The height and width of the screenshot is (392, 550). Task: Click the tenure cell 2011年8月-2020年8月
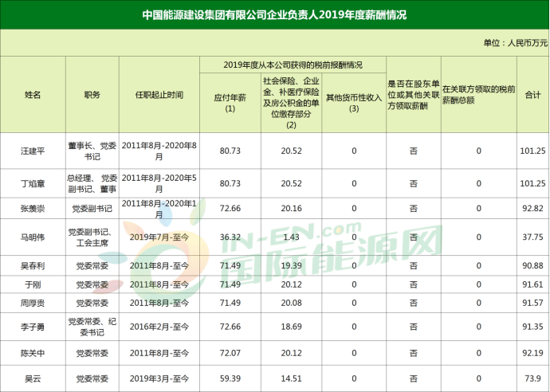click(x=159, y=151)
